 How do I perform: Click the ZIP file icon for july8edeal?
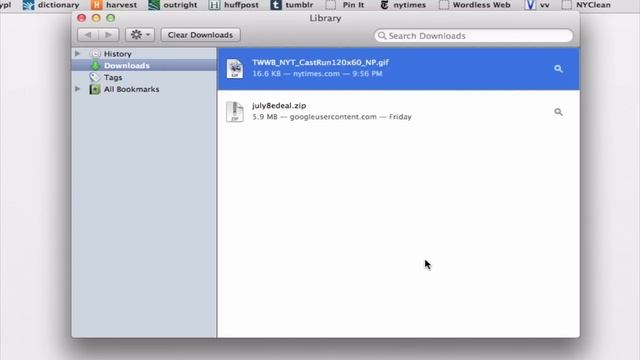[235, 111]
